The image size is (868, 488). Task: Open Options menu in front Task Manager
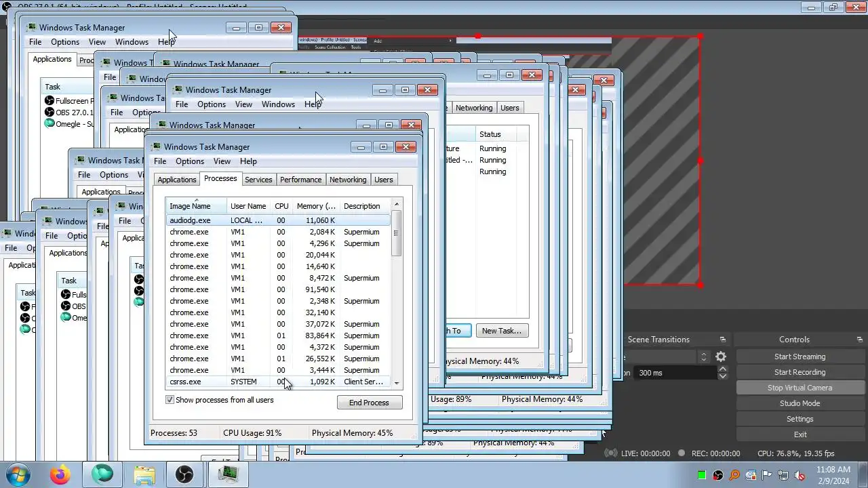pyautogui.click(x=190, y=161)
